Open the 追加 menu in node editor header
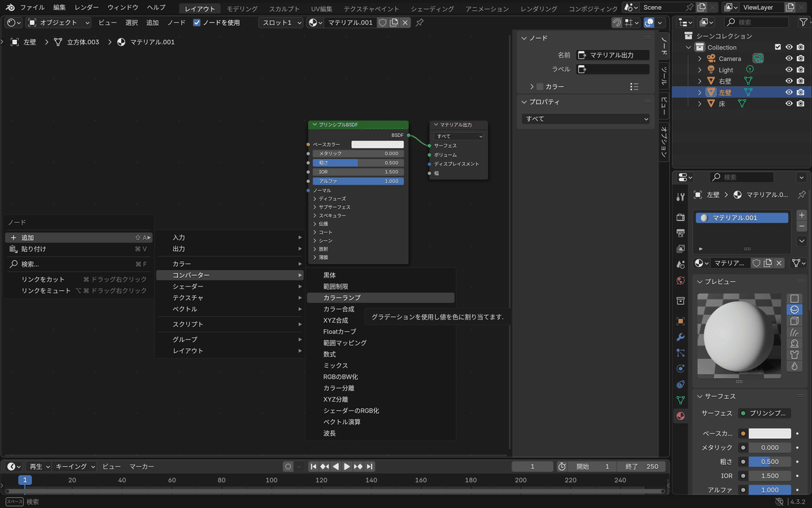The height and width of the screenshot is (508, 812). pyautogui.click(x=153, y=22)
